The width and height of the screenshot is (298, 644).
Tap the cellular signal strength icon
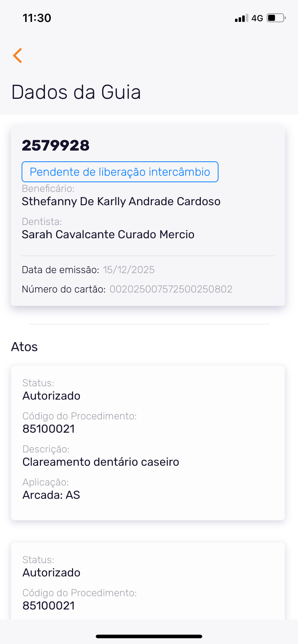click(241, 18)
